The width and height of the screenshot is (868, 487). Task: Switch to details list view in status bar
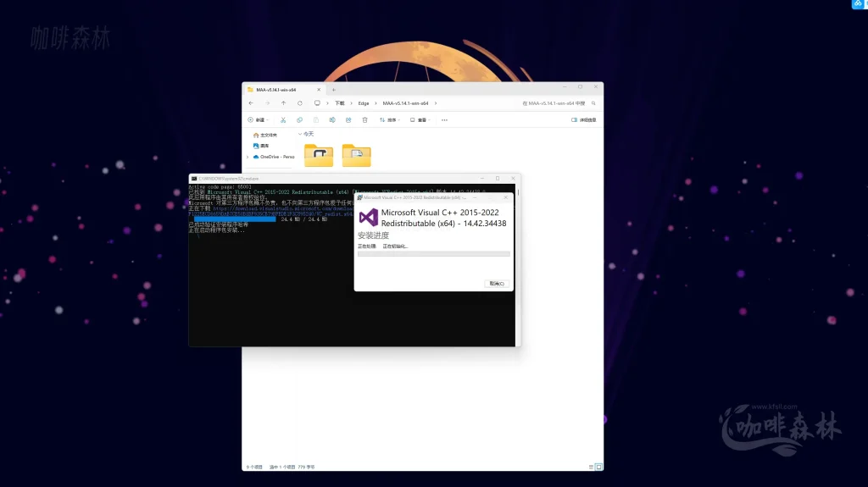(591, 467)
